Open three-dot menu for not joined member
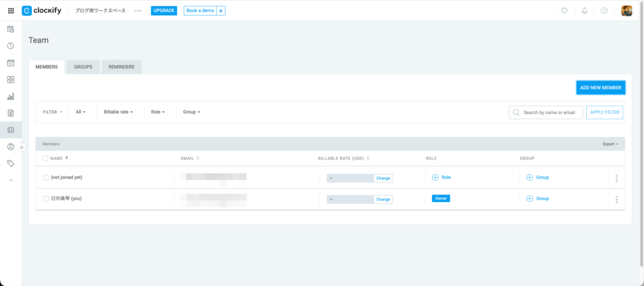 coord(616,178)
